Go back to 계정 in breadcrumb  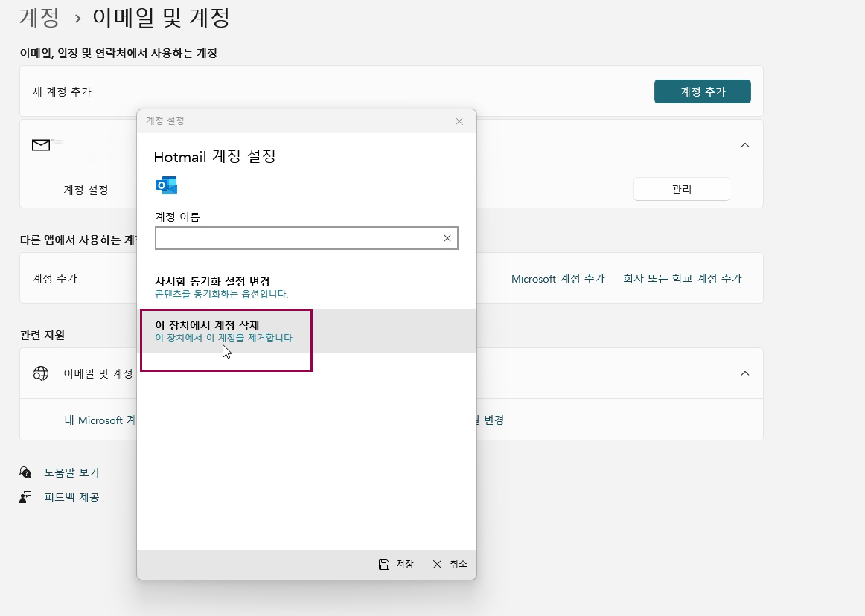click(39, 17)
